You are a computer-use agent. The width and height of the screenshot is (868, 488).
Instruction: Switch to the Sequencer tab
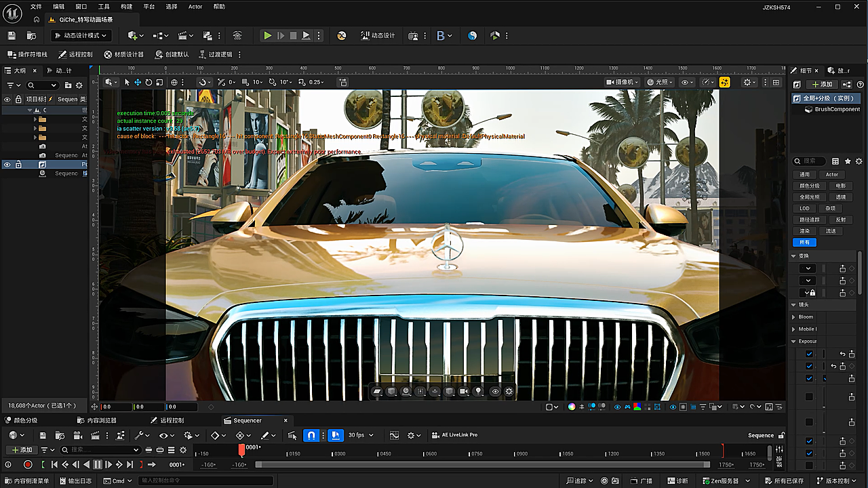pos(248,420)
